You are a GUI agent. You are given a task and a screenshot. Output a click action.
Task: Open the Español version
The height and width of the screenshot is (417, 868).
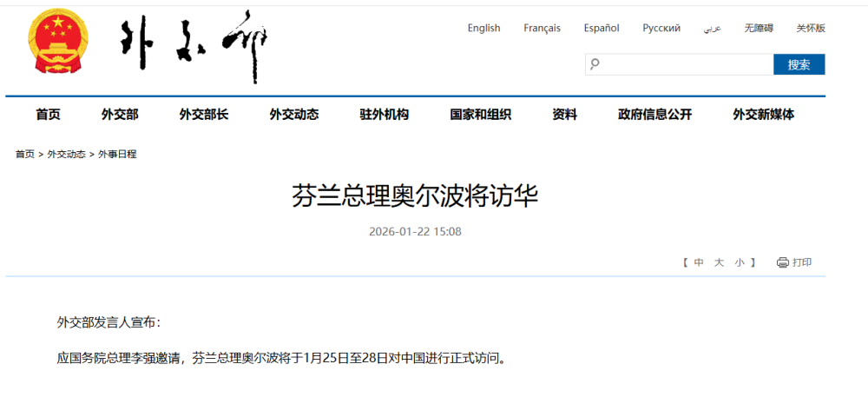(x=601, y=28)
